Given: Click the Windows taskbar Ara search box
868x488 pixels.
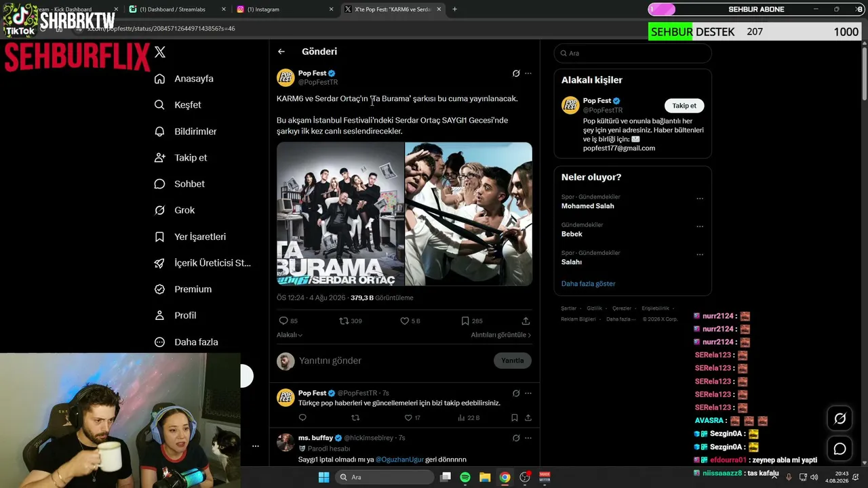Looking at the screenshot, I should [x=384, y=477].
